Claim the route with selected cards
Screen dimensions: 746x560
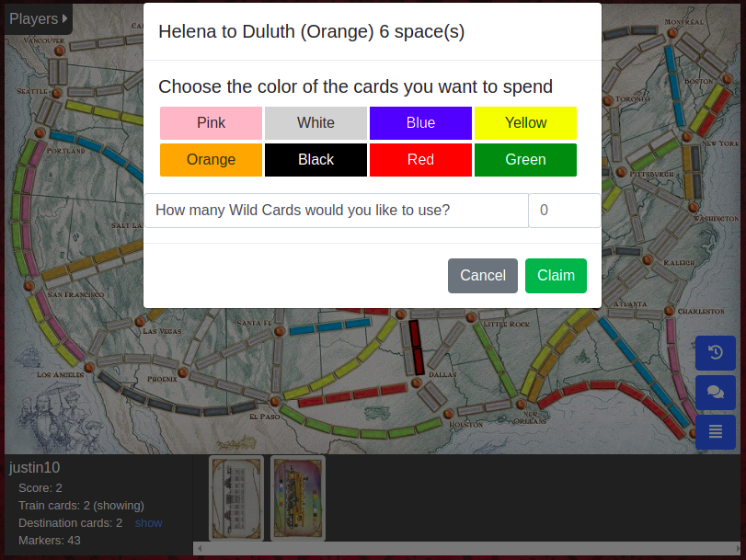pyautogui.click(x=556, y=275)
